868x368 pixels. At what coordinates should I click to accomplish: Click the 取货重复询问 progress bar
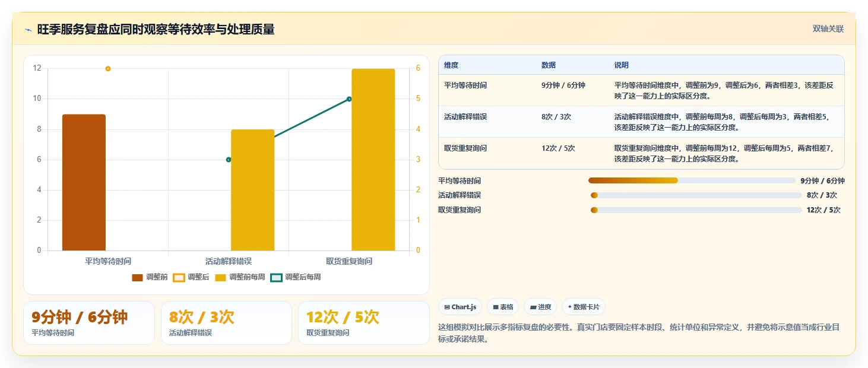click(696, 210)
